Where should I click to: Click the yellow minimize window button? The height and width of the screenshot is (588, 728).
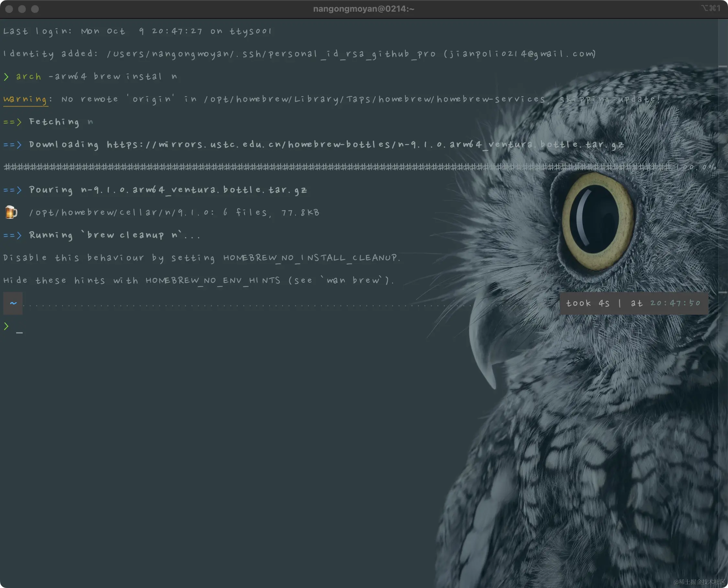click(22, 9)
